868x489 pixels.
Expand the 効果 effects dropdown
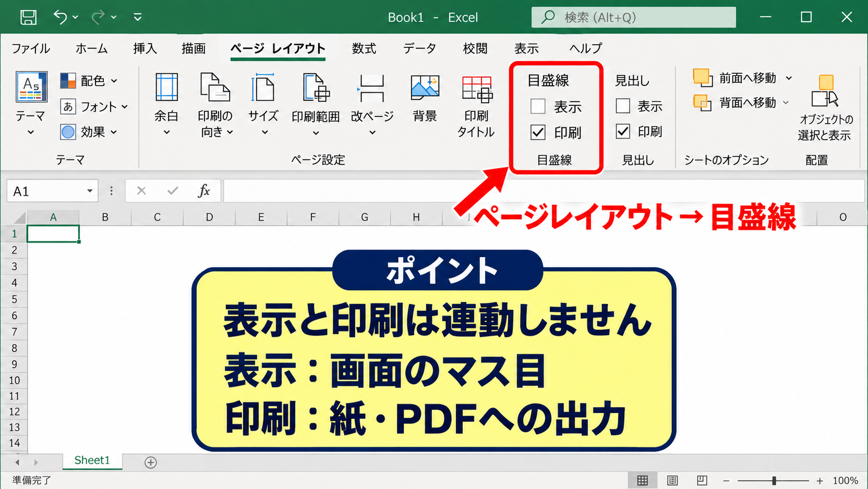coord(114,132)
